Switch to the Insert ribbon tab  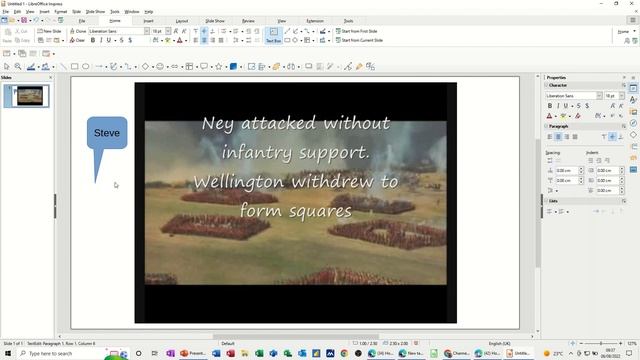pyautogui.click(x=148, y=21)
